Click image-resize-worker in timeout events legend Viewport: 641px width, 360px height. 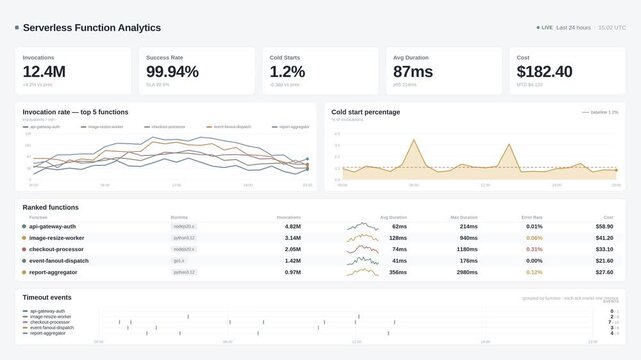[47, 317]
